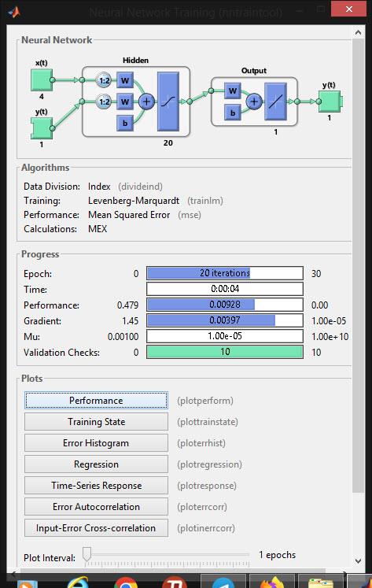The width and height of the screenshot is (372, 588).
Task: Click the lower 1:2 delay icon
Action: coord(104,102)
